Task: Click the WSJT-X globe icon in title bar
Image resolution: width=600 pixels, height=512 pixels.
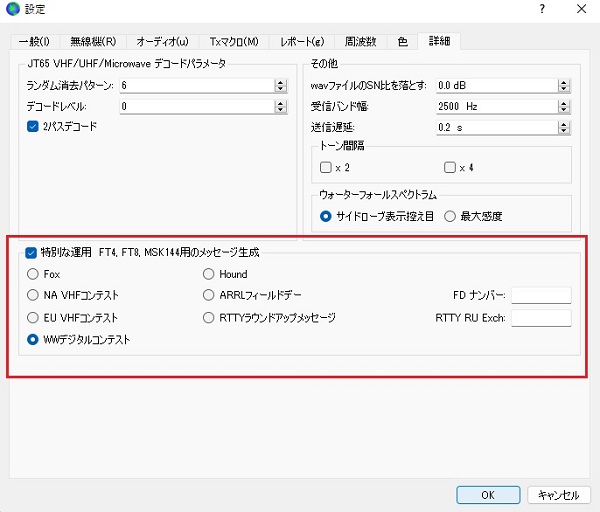Action: [x=12, y=10]
